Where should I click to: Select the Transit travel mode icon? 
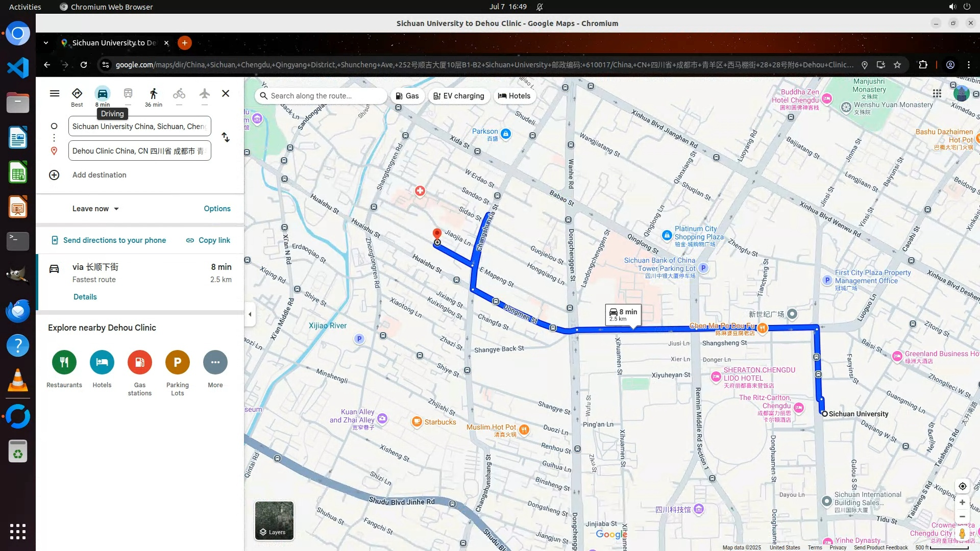tap(128, 94)
